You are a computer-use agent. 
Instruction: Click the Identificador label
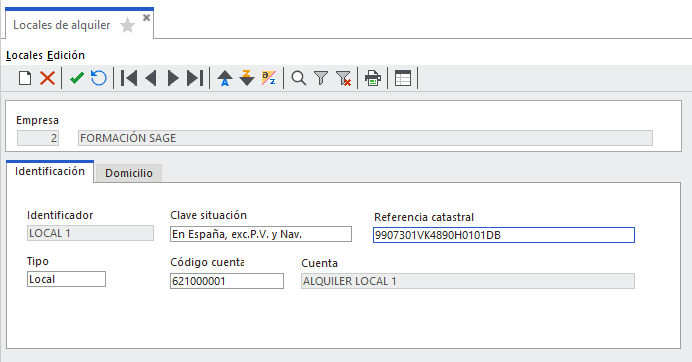point(60,215)
